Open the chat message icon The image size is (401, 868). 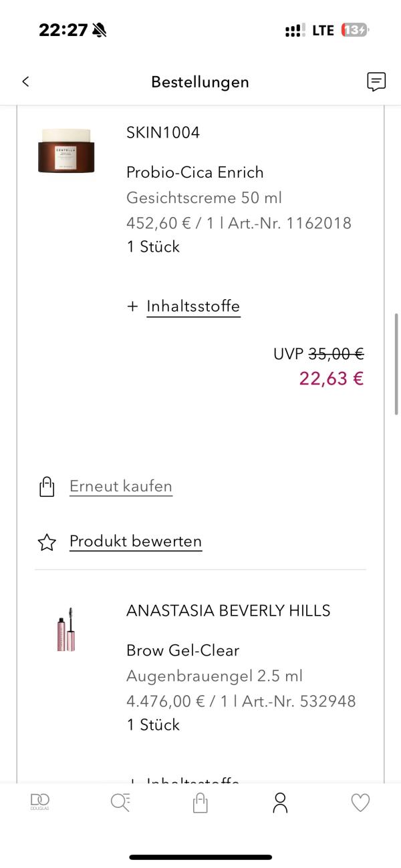click(x=376, y=81)
